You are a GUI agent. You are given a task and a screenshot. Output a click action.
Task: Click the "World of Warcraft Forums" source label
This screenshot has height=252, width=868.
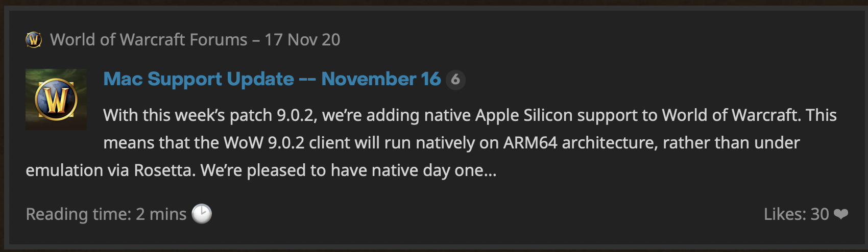149,39
